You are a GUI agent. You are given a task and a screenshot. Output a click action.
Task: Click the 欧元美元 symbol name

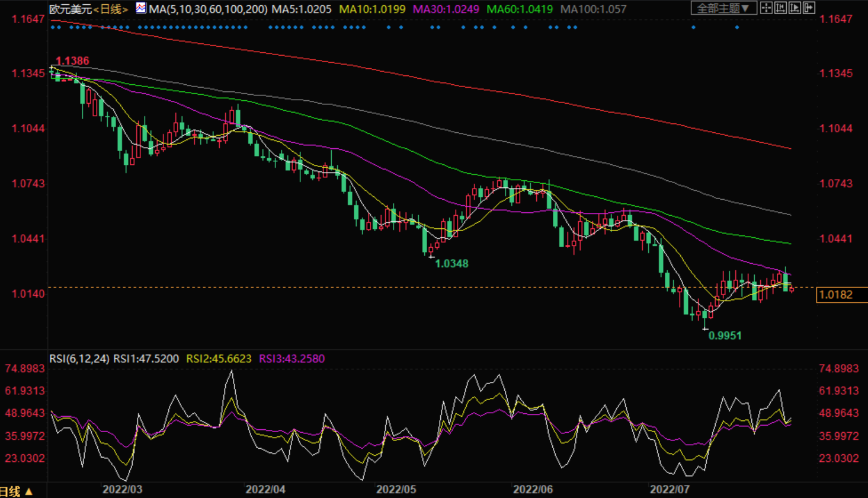click(71, 9)
